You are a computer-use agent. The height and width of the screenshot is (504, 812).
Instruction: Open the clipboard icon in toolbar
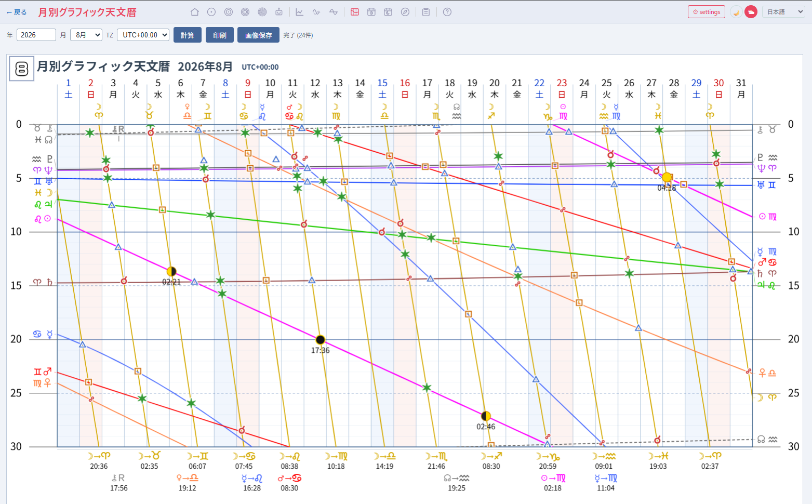(x=426, y=12)
